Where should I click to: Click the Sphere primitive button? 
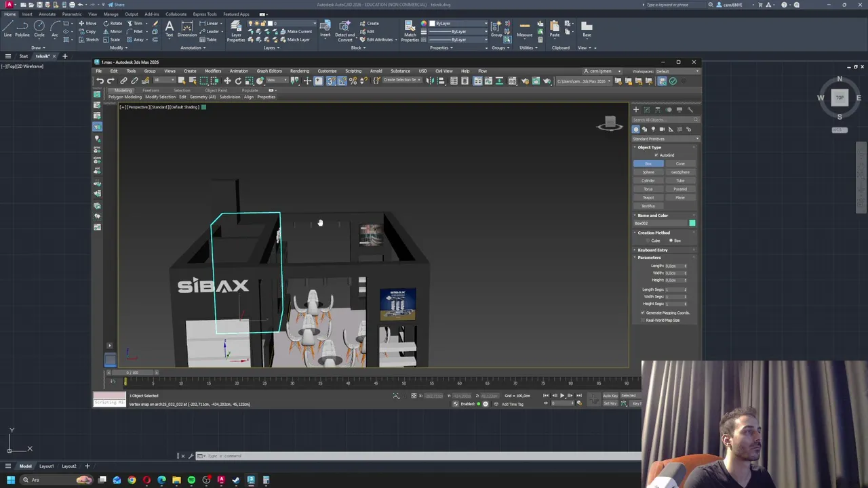tap(648, 172)
